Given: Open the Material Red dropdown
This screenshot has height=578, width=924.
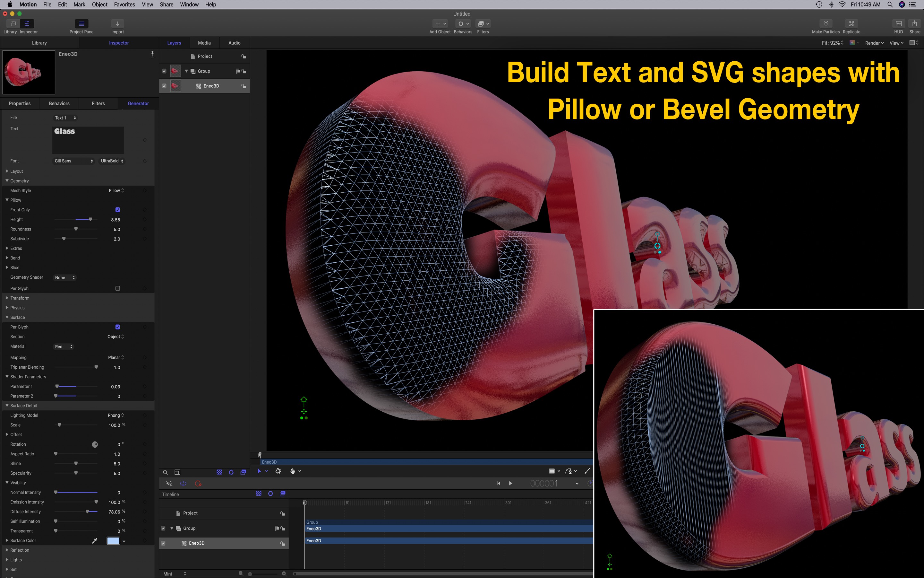Looking at the screenshot, I should tap(64, 347).
